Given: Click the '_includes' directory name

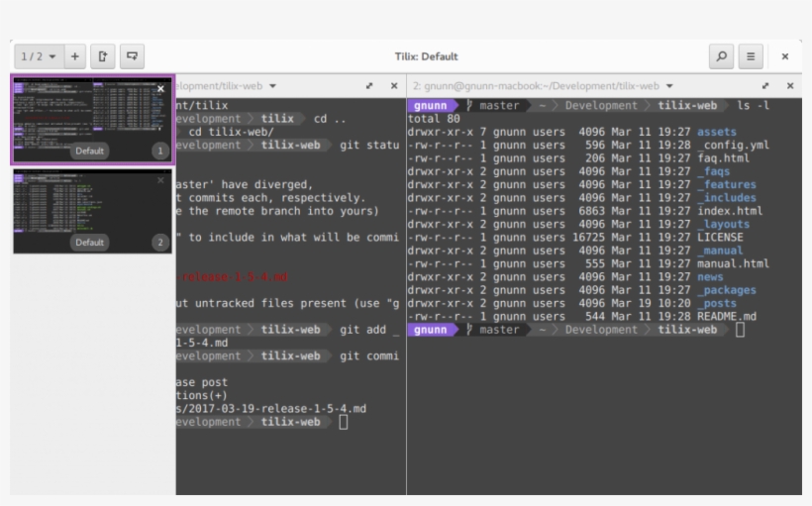Looking at the screenshot, I should (x=727, y=198).
